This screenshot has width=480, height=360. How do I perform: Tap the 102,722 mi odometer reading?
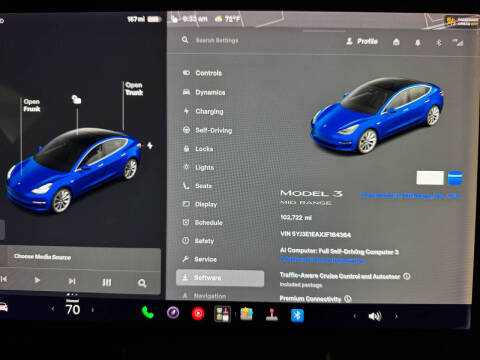point(296,218)
